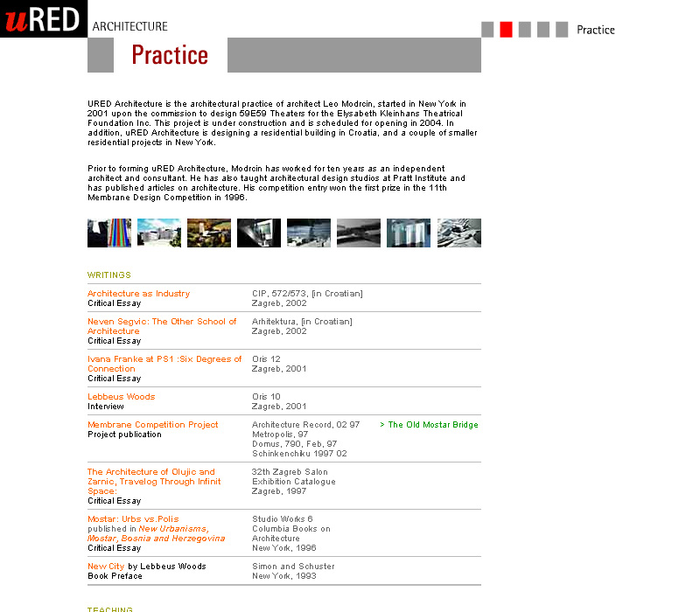The height and width of the screenshot is (612, 700).
Task: Select the fourth navigation square
Action: (x=543, y=30)
